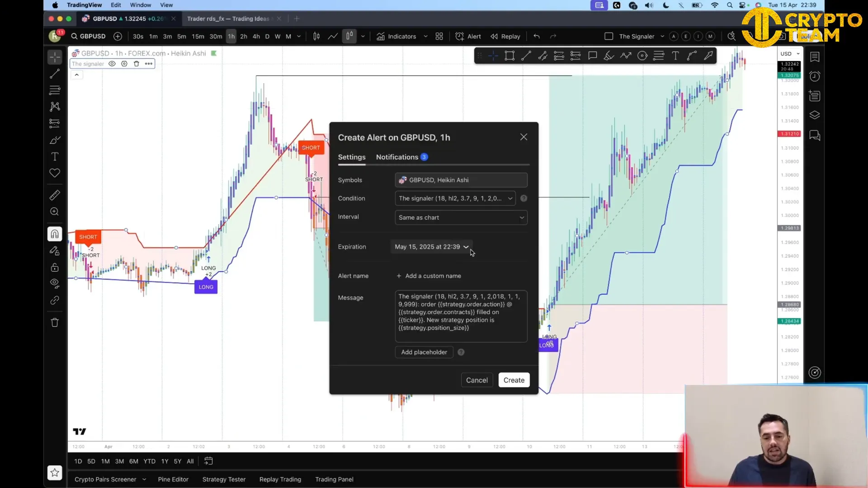Image resolution: width=868 pixels, height=488 pixels.
Task: Change the Expiration date dropdown
Action: pos(432,247)
